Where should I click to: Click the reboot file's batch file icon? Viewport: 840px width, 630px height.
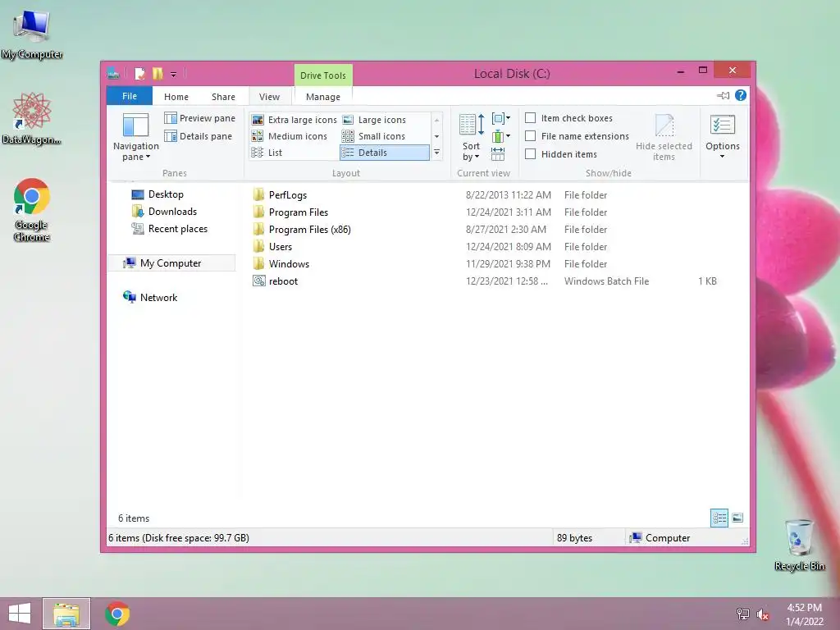pos(258,281)
